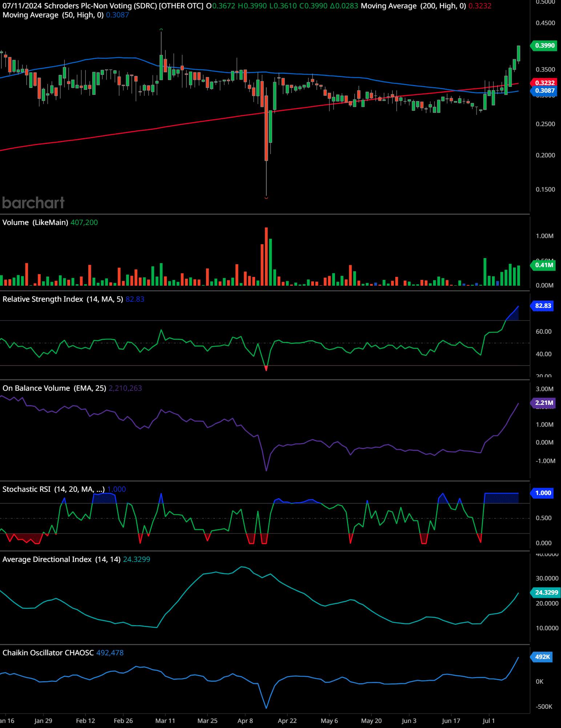561x728 pixels.
Task: Click the -500K Chaikin axis label
Action: pos(544,707)
